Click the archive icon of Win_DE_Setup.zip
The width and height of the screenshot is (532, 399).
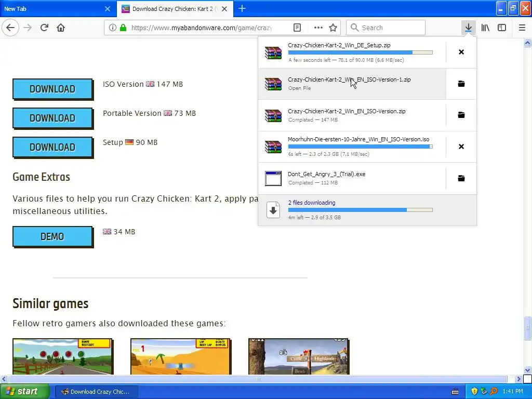click(x=273, y=52)
